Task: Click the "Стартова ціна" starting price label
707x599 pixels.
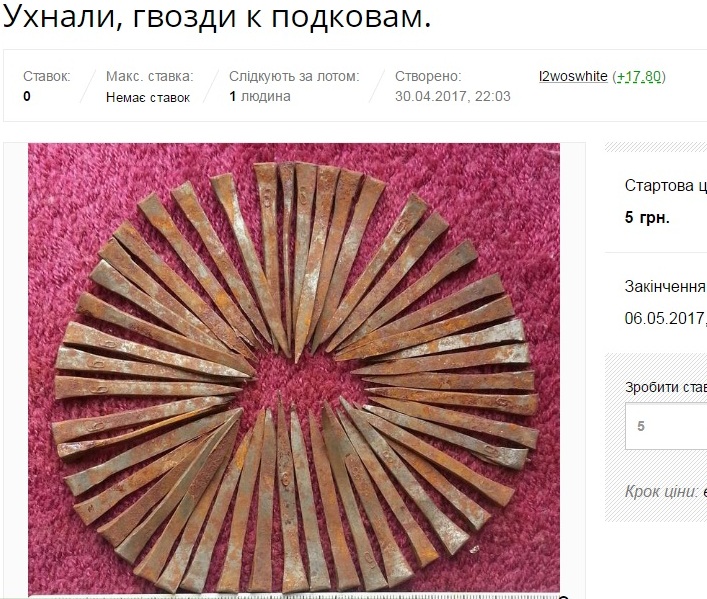Action: pyautogui.click(x=666, y=185)
